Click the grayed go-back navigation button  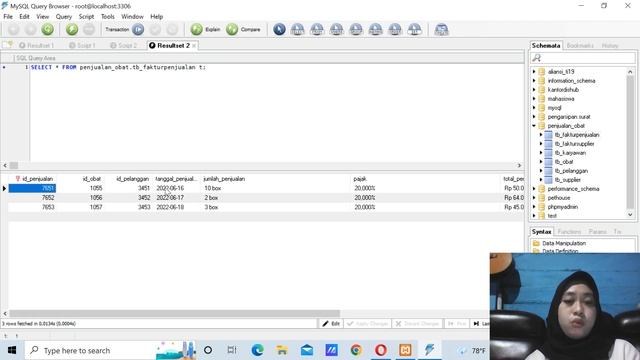[x=13, y=29]
